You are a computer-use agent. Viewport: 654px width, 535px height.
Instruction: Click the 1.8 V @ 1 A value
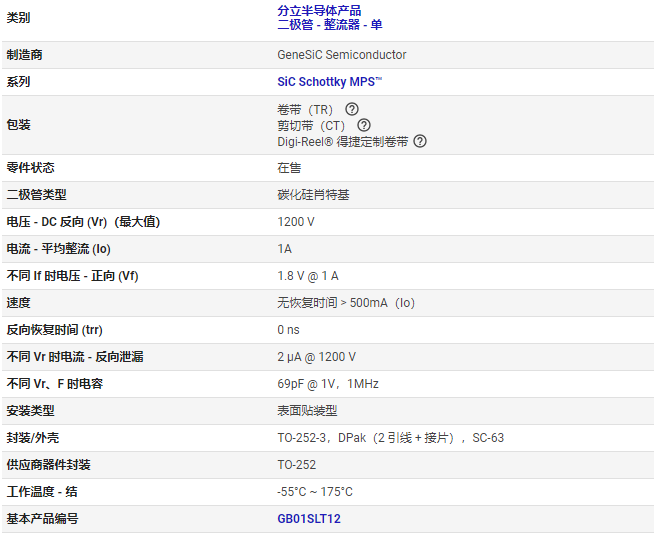pyautogui.click(x=308, y=276)
